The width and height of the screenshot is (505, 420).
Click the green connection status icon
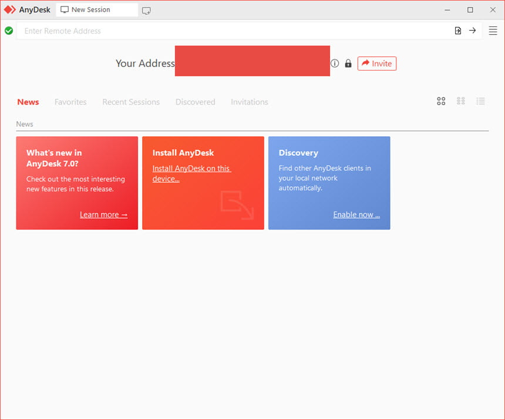click(x=9, y=31)
